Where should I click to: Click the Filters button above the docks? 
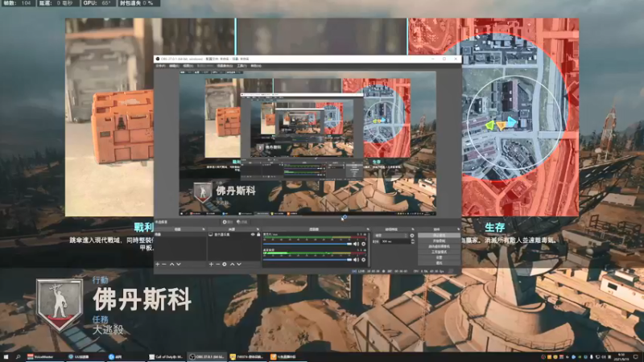[242, 222]
